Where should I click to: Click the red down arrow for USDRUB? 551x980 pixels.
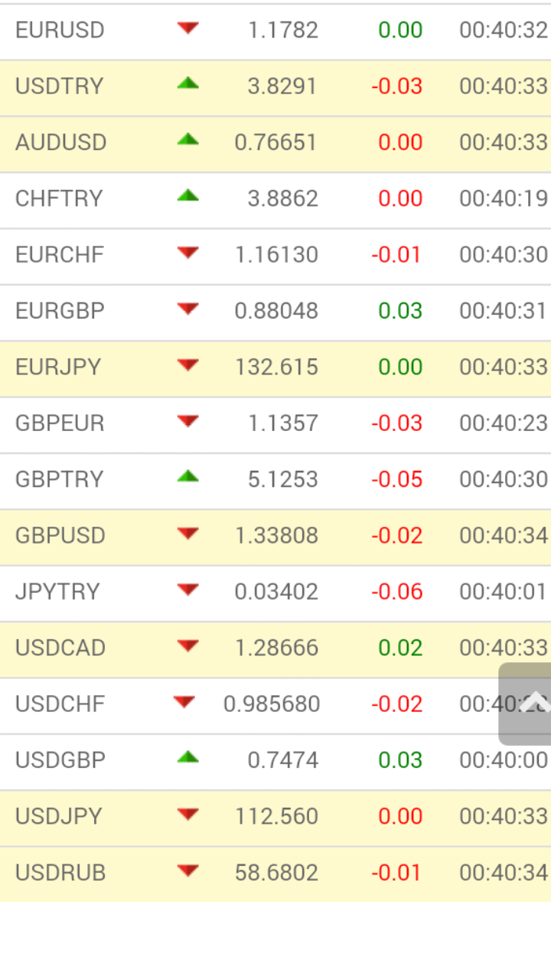[x=187, y=871]
